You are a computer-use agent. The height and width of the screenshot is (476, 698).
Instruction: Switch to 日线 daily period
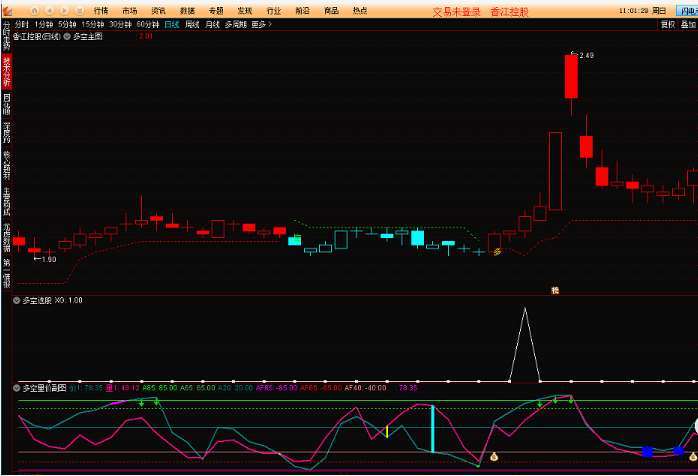click(172, 23)
